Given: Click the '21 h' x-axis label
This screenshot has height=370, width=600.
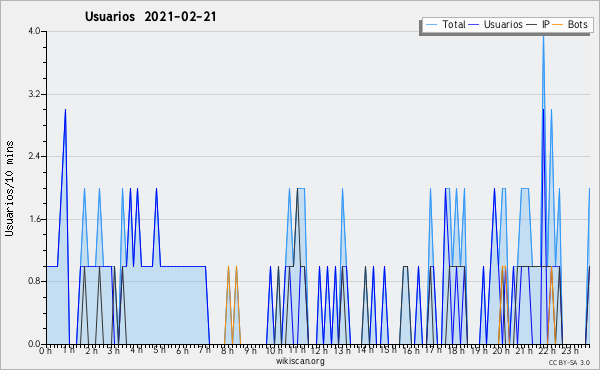Looking at the screenshot, I should (x=524, y=351).
